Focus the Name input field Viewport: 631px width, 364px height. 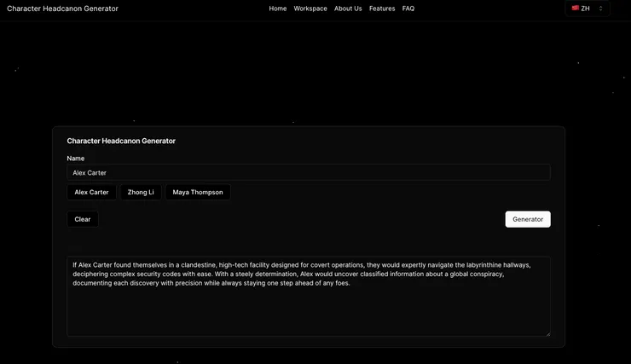click(x=309, y=172)
